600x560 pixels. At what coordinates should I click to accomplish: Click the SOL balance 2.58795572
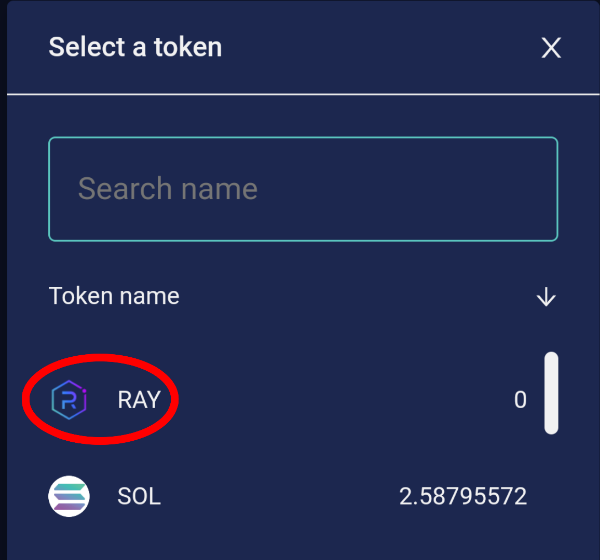pos(463,496)
